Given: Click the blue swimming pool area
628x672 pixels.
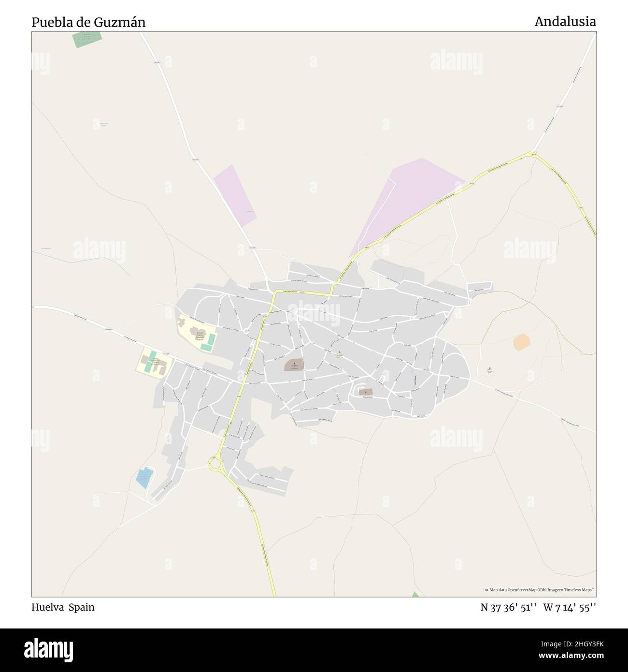Looking at the screenshot, I should click(x=144, y=478).
